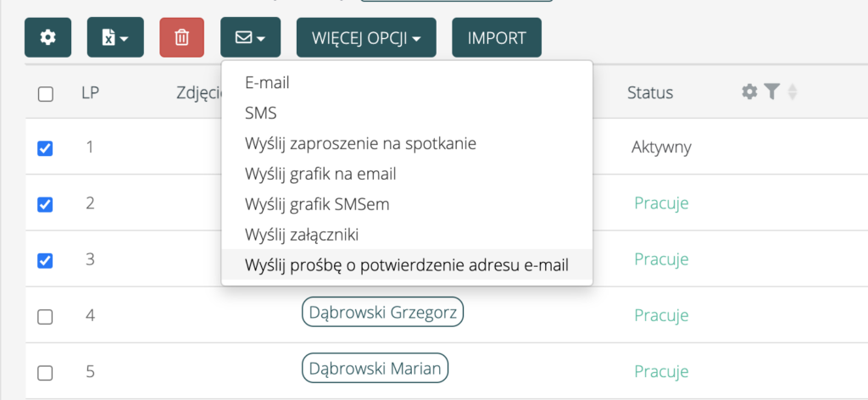Expand the WIĘCEJ OPCJI dropdown
868x400 pixels.
(x=366, y=38)
